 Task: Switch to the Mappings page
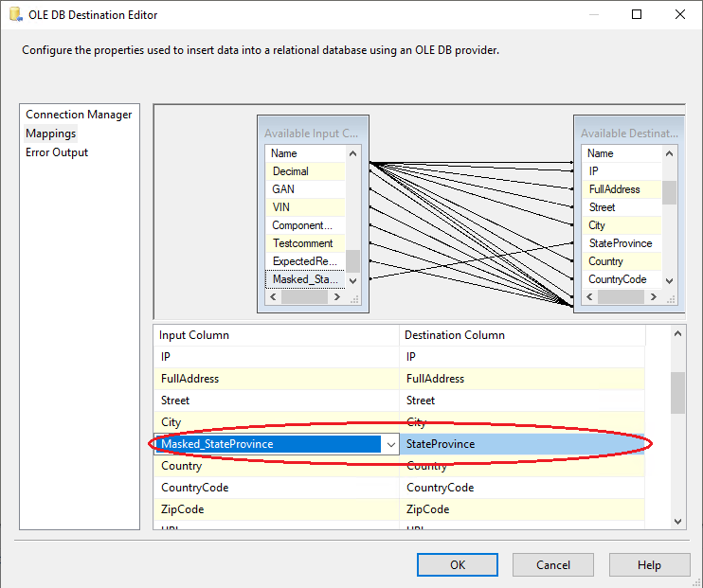[x=51, y=134]
